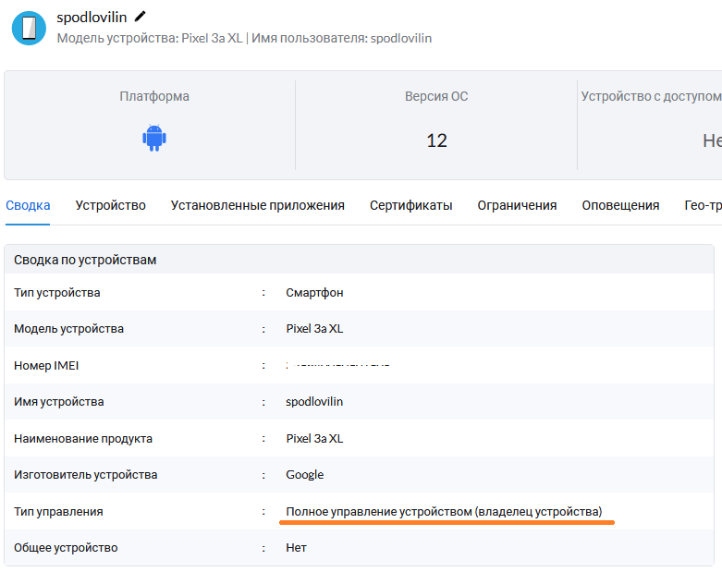Select the Сертификаты tab
The width and height of the screenshot is (722, 572).
click(x=410, y=205)
